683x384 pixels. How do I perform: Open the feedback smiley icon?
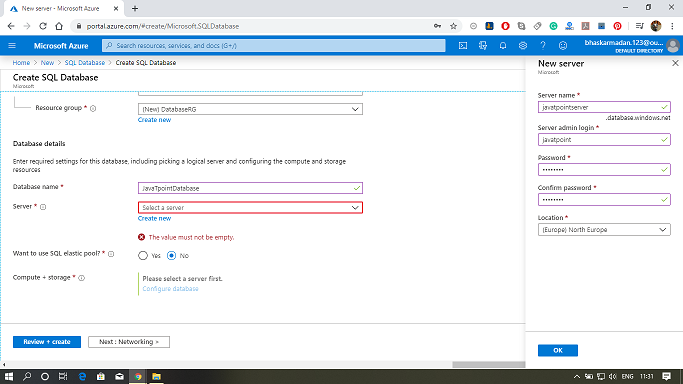563,45
